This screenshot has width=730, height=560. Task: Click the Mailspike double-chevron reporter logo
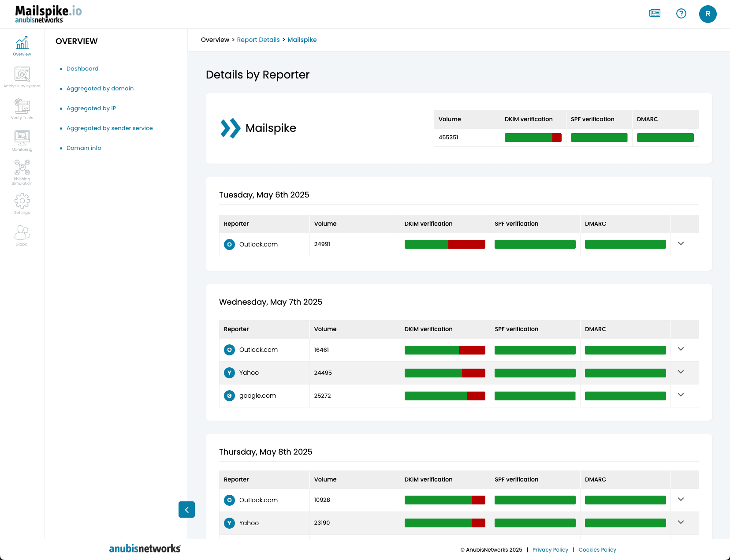pos(231,128)
